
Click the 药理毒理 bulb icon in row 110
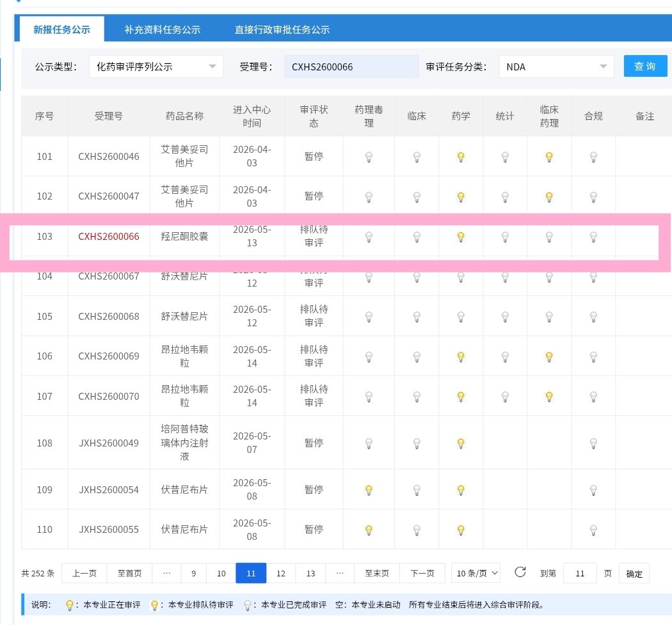(369, 530)
